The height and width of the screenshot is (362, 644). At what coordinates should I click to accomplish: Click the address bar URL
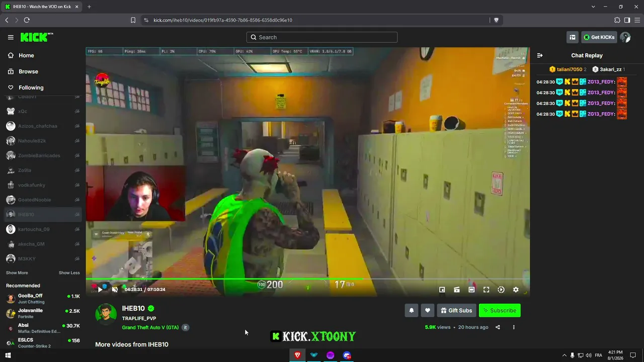pos(223,20)
